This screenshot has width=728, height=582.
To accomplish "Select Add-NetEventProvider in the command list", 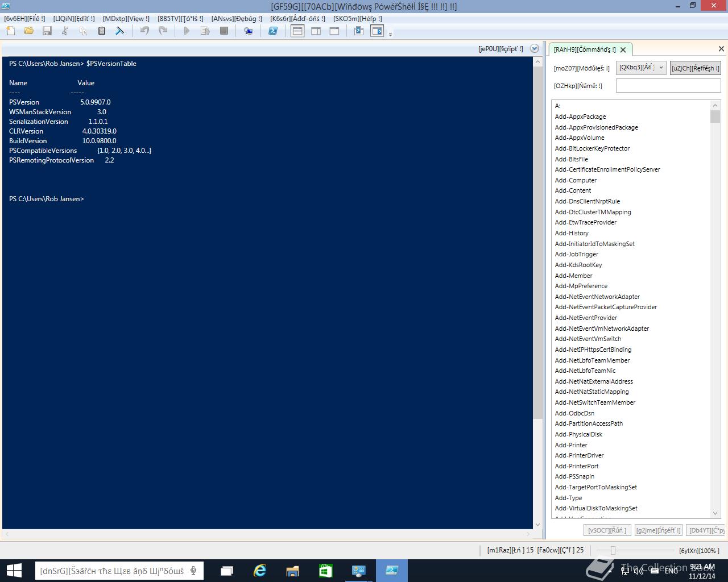I will click(586, 318).
